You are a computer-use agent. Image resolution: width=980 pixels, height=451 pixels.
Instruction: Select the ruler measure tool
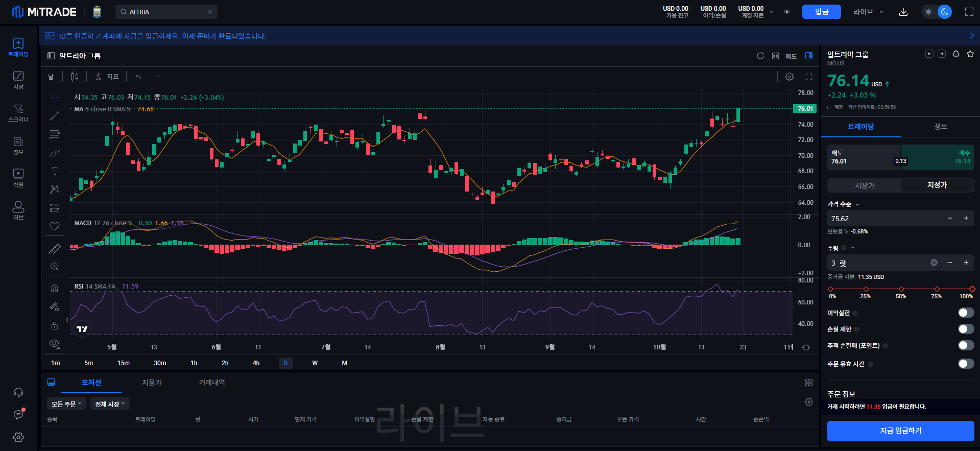55,249
